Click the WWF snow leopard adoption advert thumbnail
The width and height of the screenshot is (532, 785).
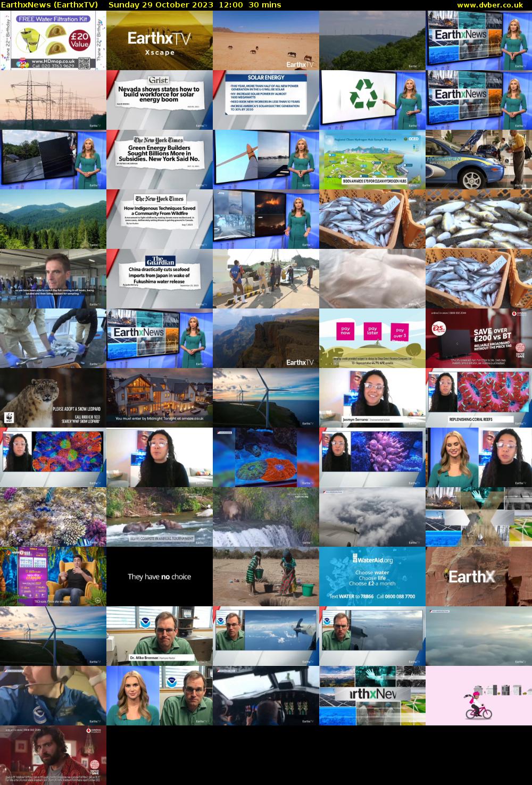tap(53, 398)
